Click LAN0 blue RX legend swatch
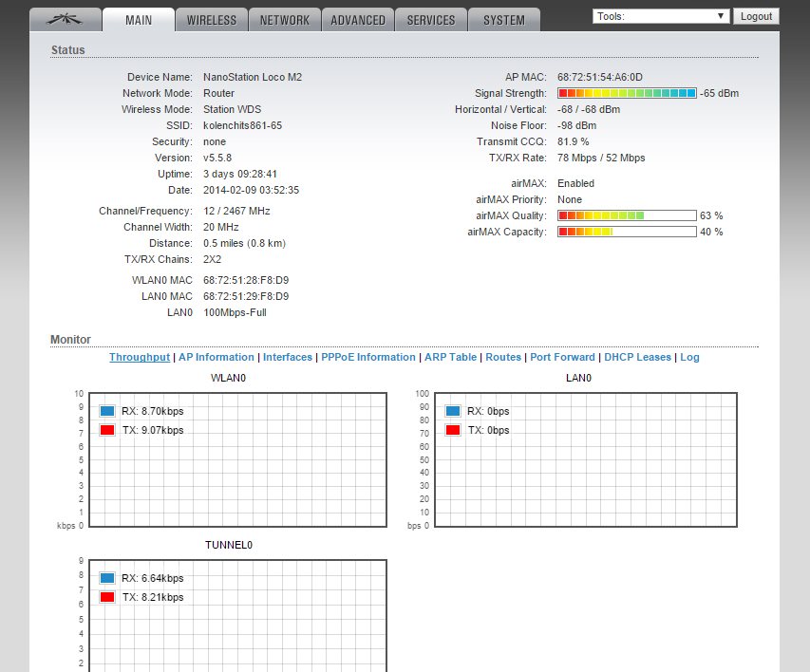 coord(453,411)
